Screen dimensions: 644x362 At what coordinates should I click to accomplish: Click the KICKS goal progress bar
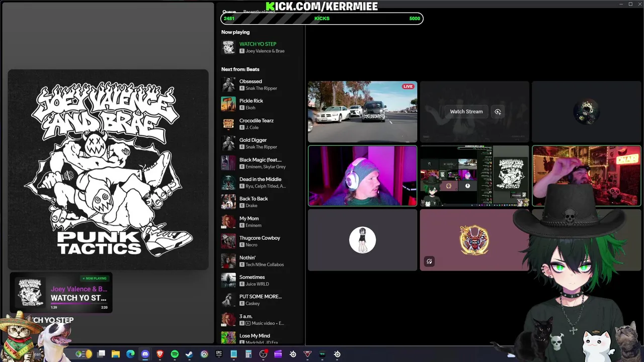(322, 19)
